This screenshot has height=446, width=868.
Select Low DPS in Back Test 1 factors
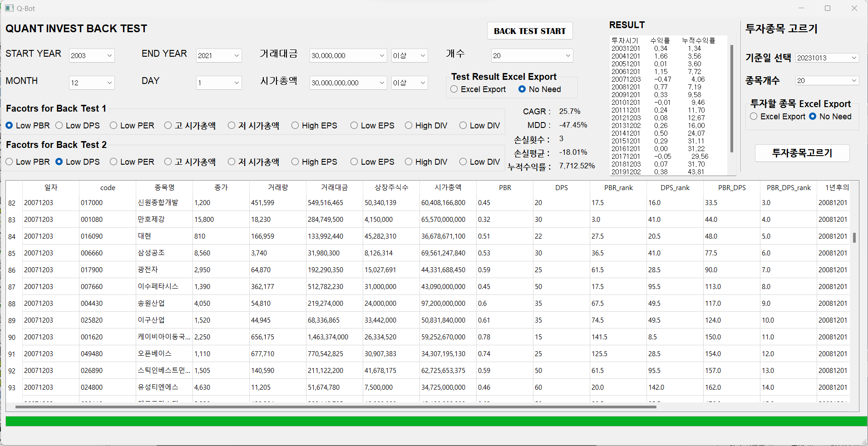[x=78, y=126]
